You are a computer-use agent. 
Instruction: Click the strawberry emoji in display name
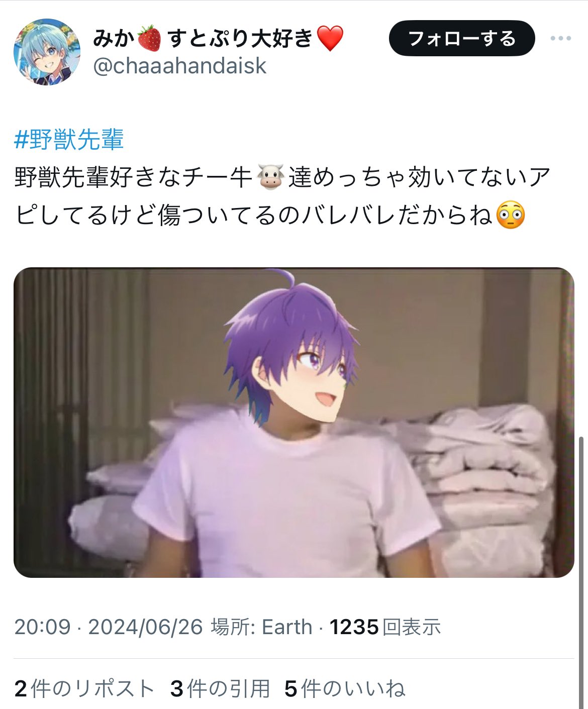pyautogui.click(x=149, y=39)
